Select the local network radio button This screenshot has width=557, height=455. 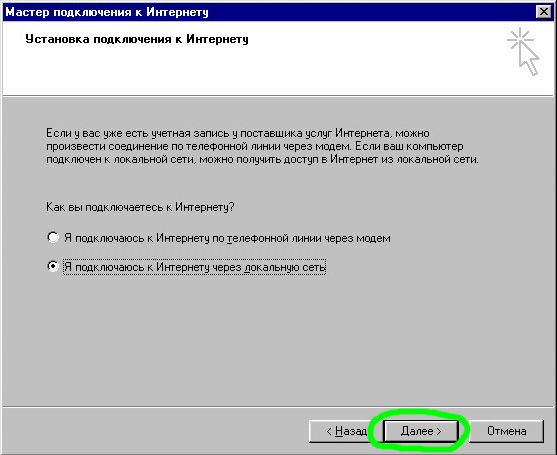click(53, 266)
